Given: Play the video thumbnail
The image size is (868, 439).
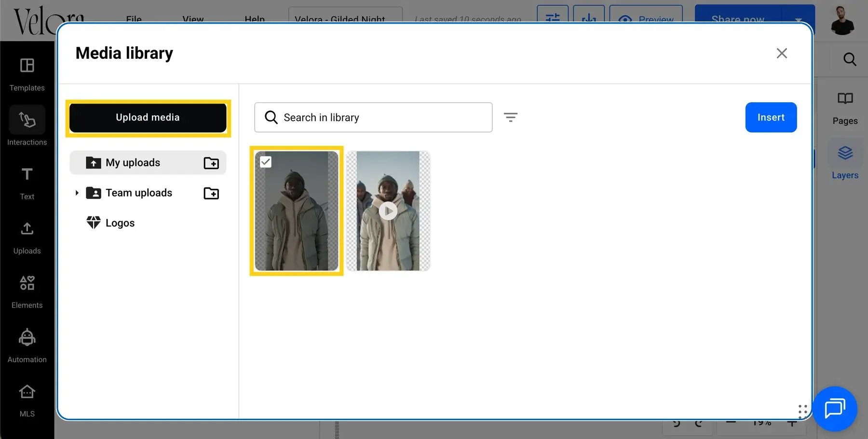Looking at the screenshot, I should coord(388,211).
